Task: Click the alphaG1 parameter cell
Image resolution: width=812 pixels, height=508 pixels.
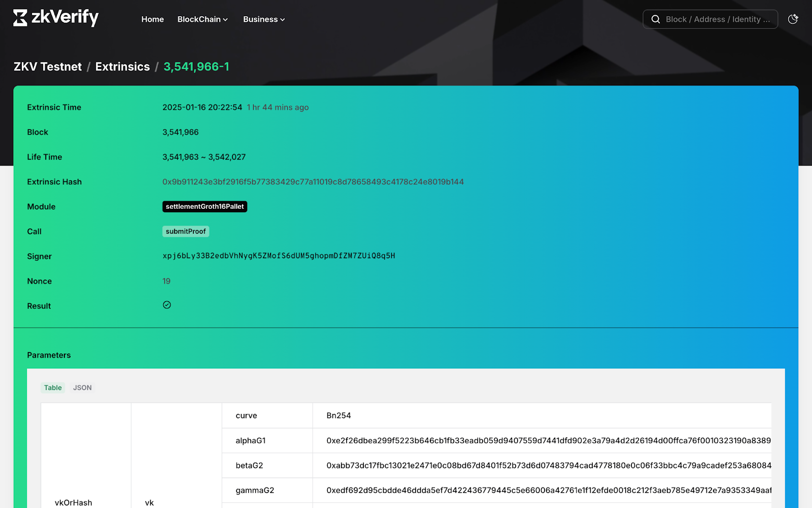Action: coord(267,440)
